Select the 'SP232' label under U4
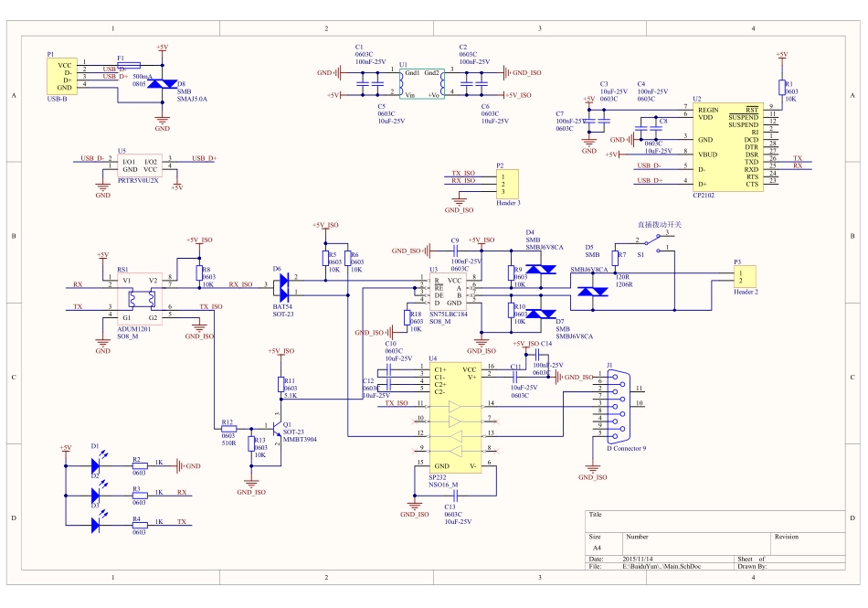The width and height of the screenshot is (868, 608). 438,477
